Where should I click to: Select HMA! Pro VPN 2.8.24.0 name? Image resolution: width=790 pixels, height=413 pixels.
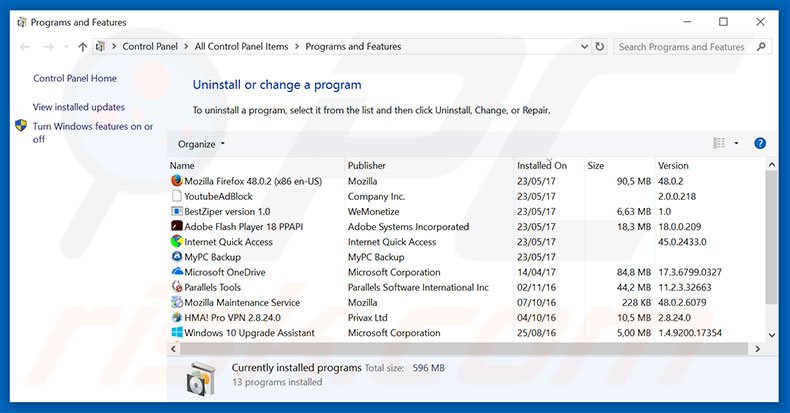click(x=232, y=318)
